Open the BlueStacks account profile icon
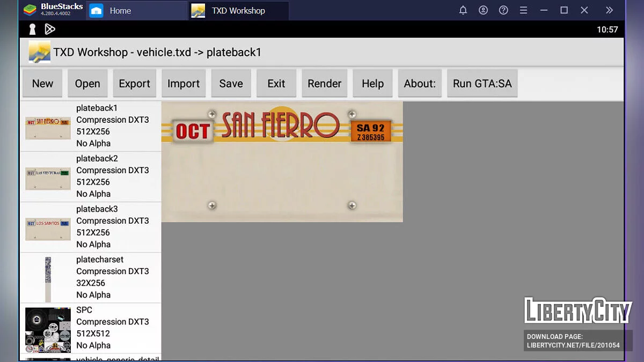644x362 pixels. [x=484, y=10]
